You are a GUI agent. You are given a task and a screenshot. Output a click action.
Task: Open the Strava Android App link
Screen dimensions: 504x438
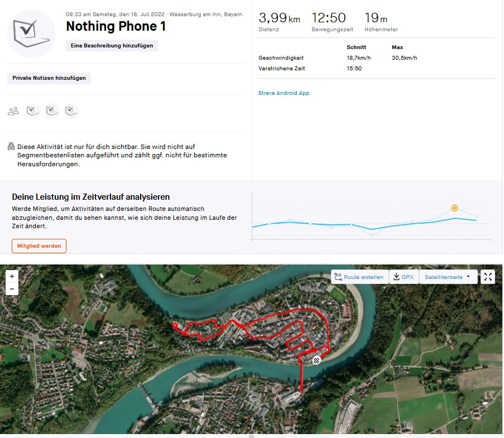coord(284,93)
